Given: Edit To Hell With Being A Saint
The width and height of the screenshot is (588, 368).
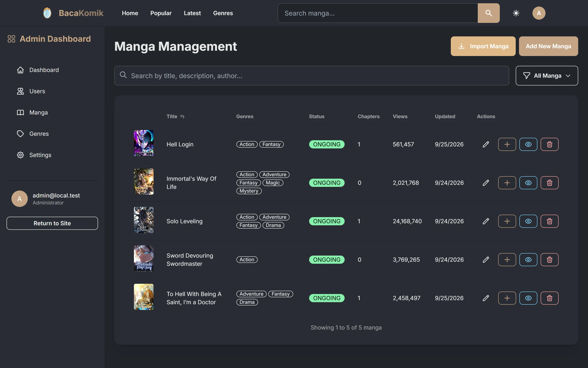Looking at the screenshot, I should point(486,298).
